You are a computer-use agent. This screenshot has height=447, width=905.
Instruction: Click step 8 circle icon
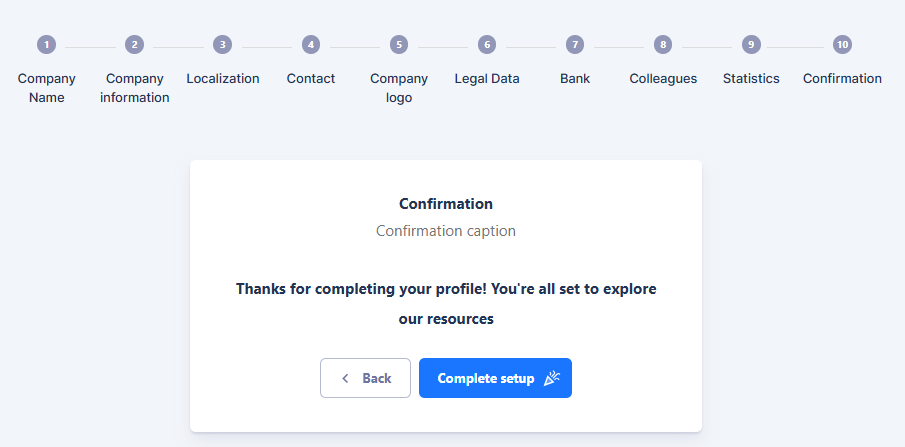(x=663, y=45)
